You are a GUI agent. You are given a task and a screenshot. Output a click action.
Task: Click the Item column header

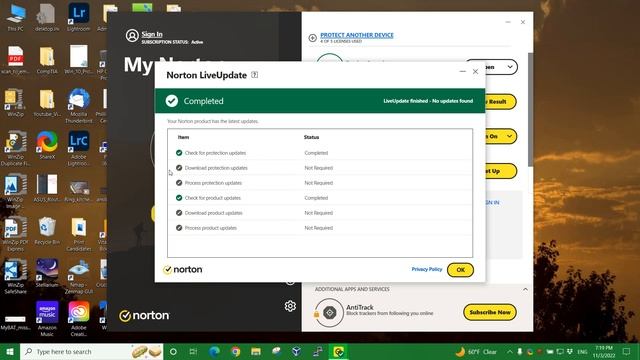[183, 137]
